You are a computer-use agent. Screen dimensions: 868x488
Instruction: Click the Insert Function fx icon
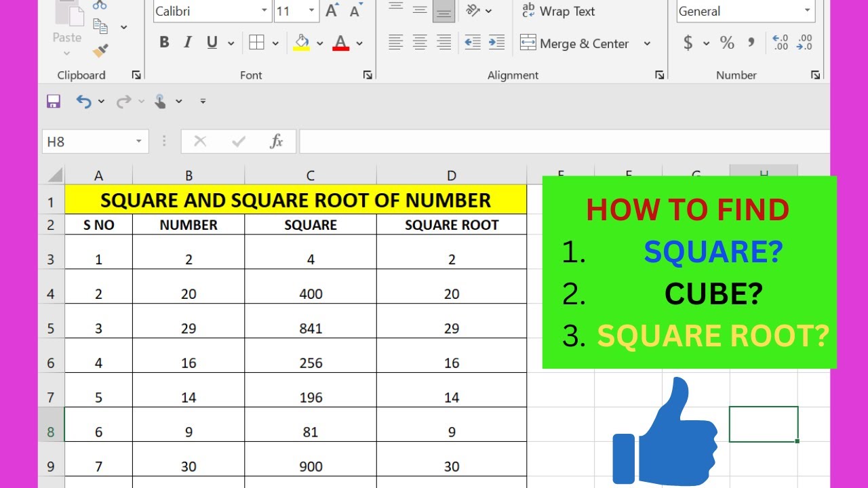click(277, 142)
